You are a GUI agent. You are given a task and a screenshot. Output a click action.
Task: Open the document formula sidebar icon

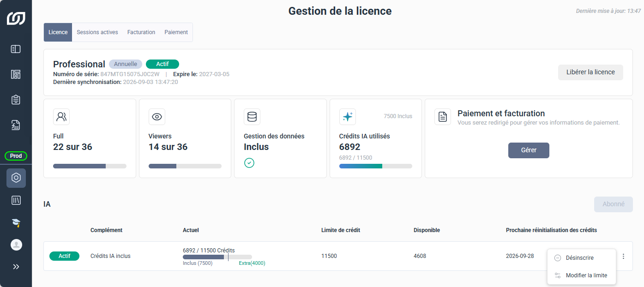click(x=16, y=125)
